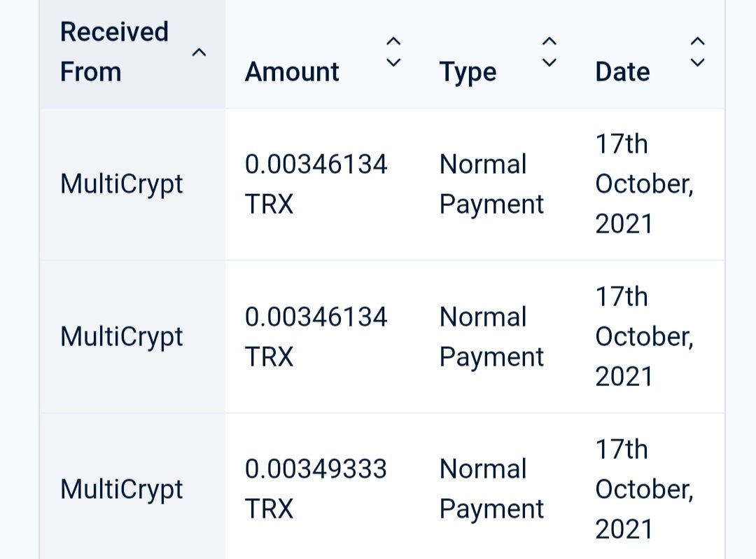756x559 pixels.
Task: Click third row Normal Payment type
Action: click(x=491, y=489)
